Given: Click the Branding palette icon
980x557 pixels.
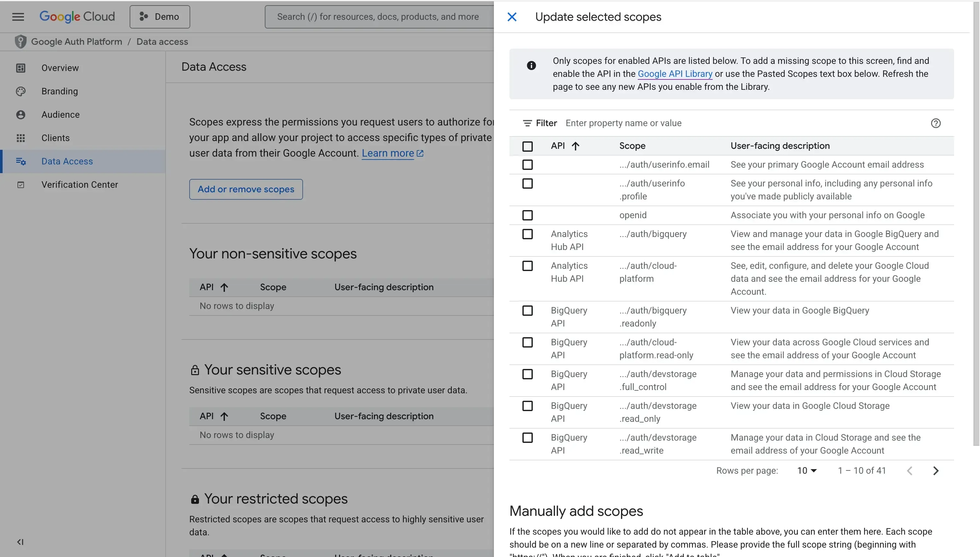Looking at the screenshot, I should 21,91.
